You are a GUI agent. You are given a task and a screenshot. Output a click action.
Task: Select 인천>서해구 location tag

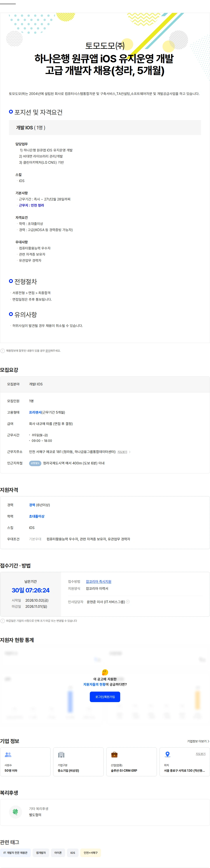pyautogui.click(x=91, y=853)
